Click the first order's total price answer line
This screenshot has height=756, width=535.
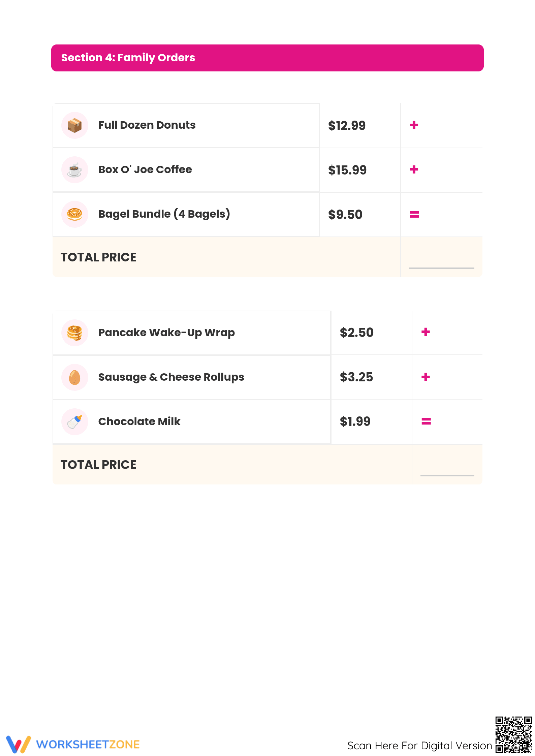[441, 268]
